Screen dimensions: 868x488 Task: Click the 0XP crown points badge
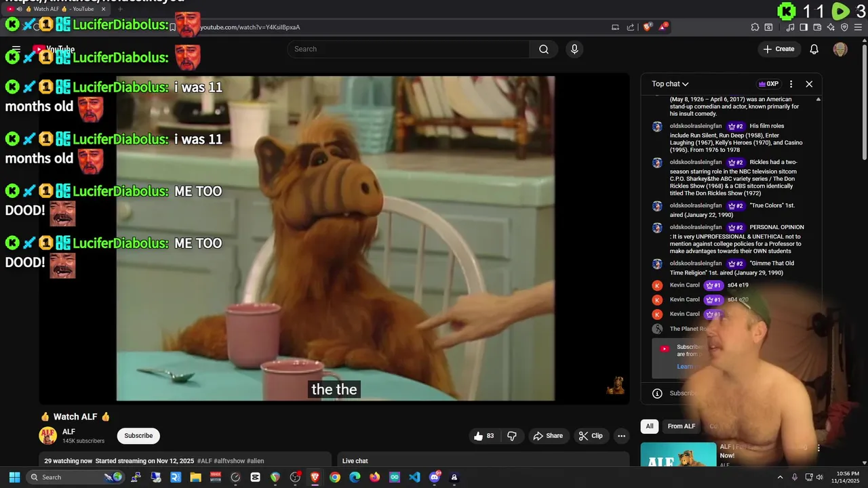pos(768,84)
